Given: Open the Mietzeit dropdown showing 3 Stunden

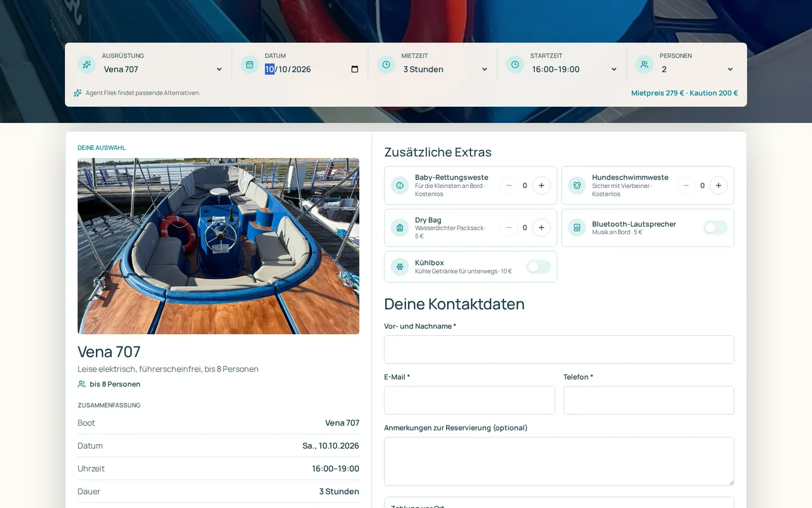Looking at the screenshot, I should click(445, 69).
